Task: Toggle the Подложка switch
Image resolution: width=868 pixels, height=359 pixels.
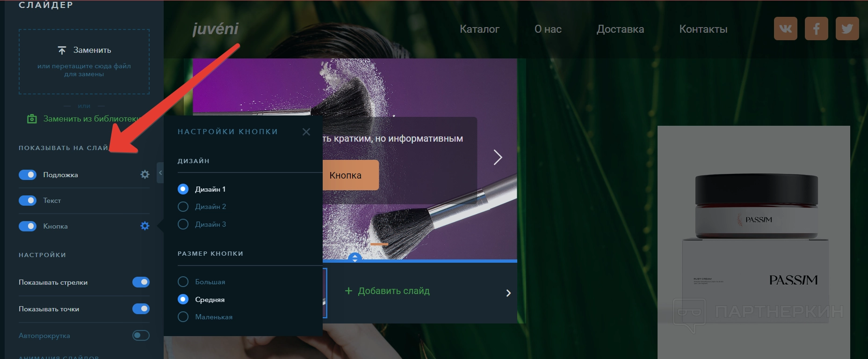Action: tap(28, 174)
